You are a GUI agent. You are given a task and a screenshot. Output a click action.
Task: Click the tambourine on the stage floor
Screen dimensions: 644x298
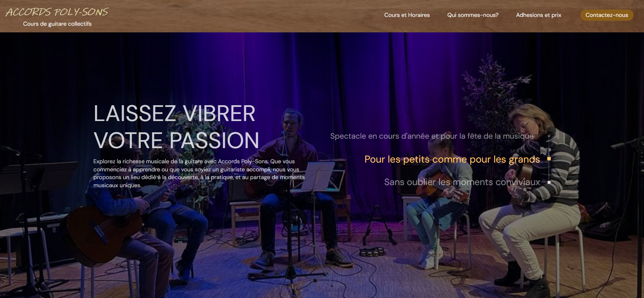[372, 251]
